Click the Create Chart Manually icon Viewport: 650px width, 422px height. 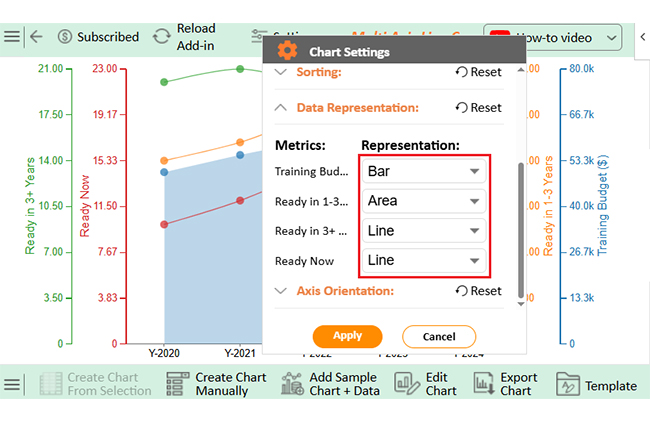click(x=178, y=385)
